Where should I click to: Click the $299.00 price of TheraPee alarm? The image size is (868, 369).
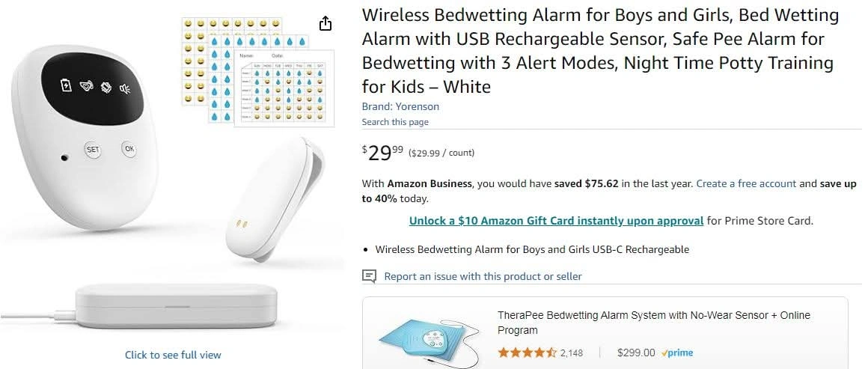636,353
